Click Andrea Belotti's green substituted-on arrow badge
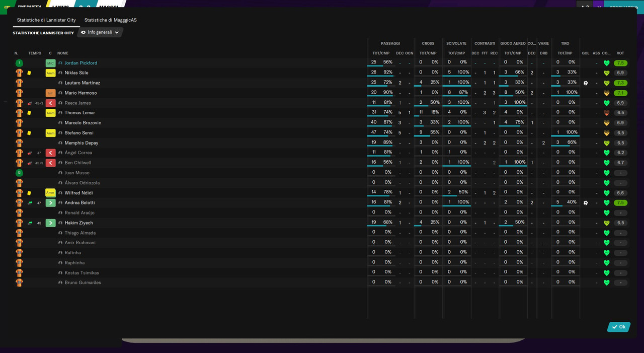 point(50,203)
